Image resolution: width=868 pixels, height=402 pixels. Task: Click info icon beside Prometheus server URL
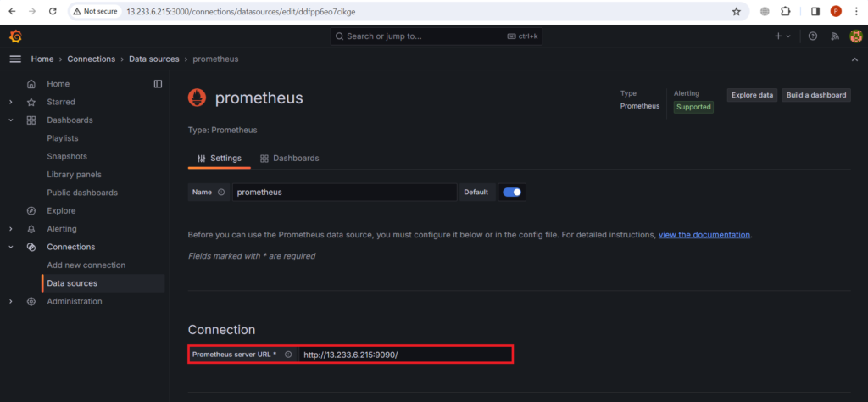(x=288, y=355)
